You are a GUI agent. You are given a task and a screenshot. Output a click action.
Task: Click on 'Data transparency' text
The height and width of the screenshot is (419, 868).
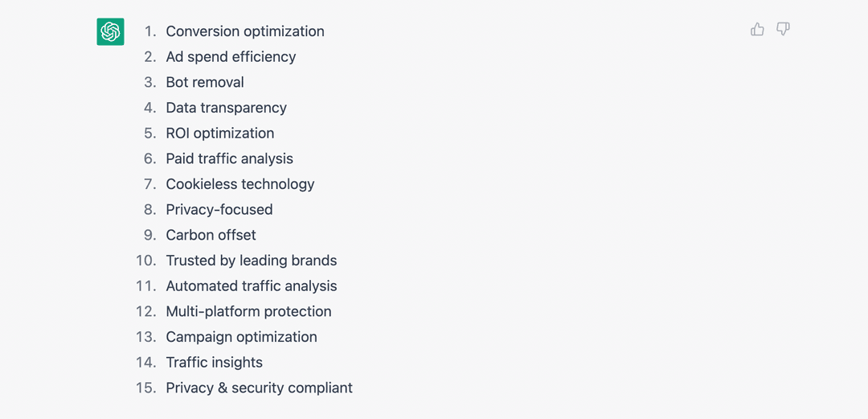pyautogui.click(x=226, y=108)
